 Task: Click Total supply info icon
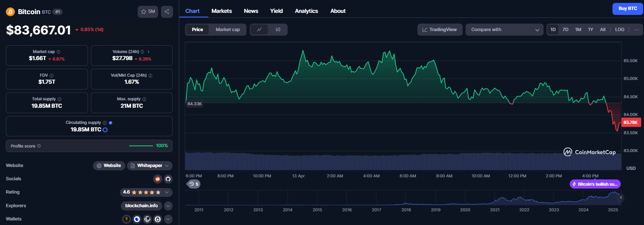(60, 99)
